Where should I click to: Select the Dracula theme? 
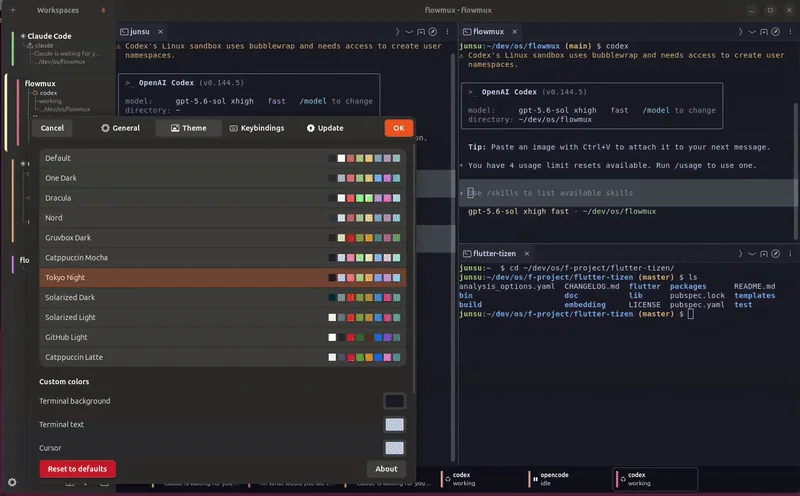pos(222,198)
